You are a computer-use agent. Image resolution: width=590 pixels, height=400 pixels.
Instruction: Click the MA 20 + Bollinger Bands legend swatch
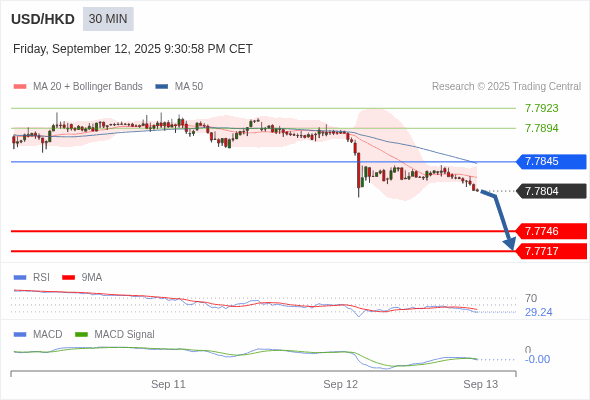pos(20,87)
